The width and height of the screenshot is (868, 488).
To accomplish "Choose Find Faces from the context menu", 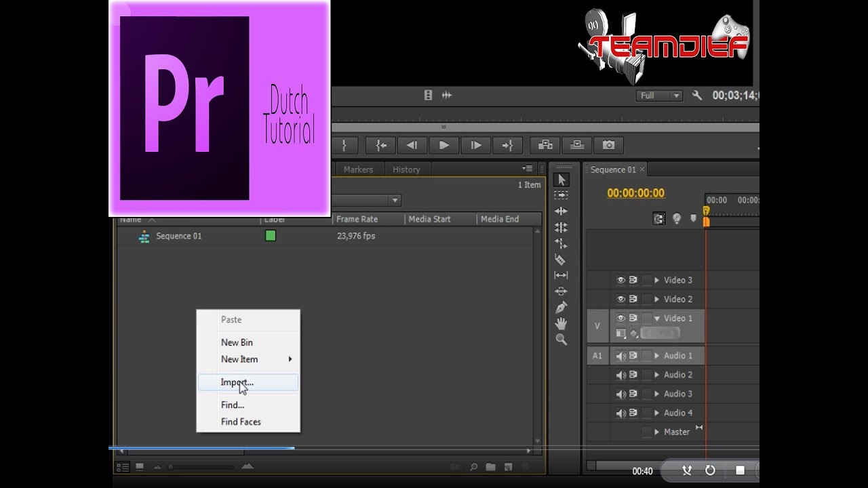I will tap(248, 422).
